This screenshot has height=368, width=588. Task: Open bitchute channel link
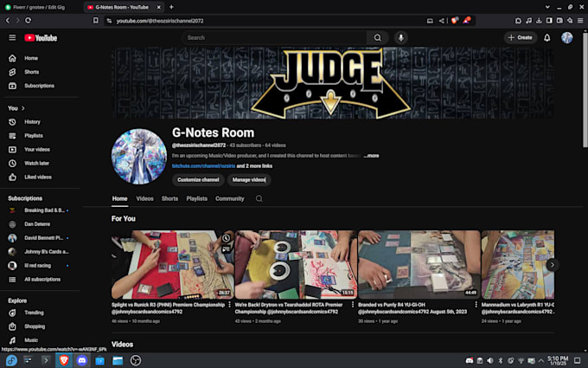(x=203, y=166)
